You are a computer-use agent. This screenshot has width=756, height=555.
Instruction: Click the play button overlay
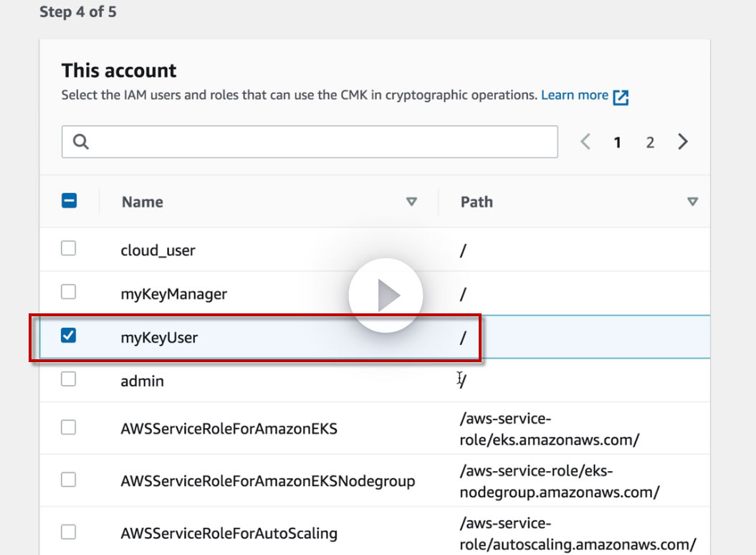pos(386,295)
